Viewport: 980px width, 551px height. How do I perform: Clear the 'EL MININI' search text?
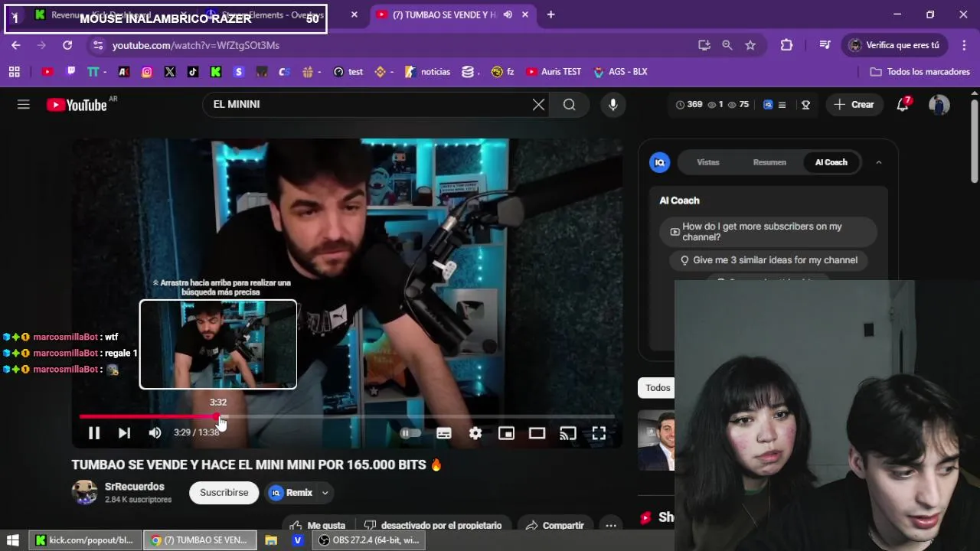539,105
